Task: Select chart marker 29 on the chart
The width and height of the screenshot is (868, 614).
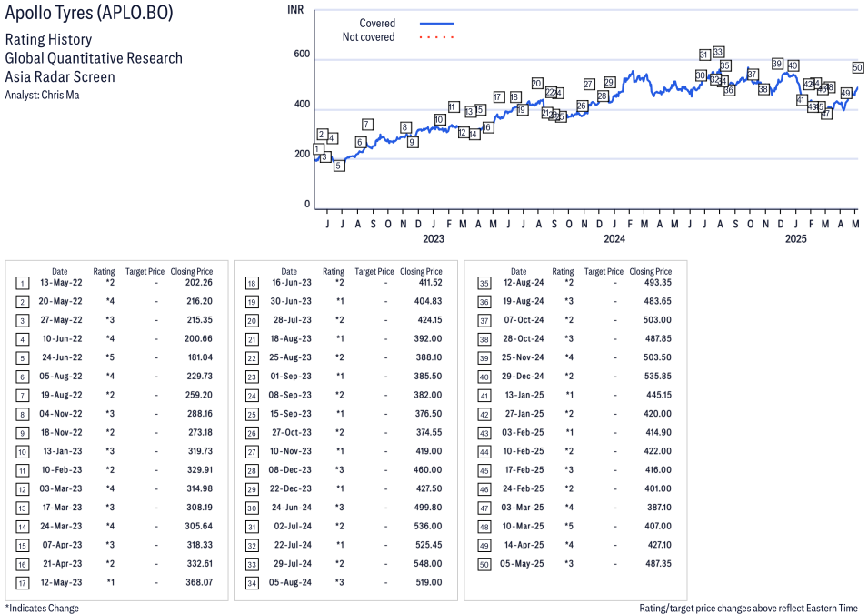Action: pyautogui.click(x=609, y=82)
